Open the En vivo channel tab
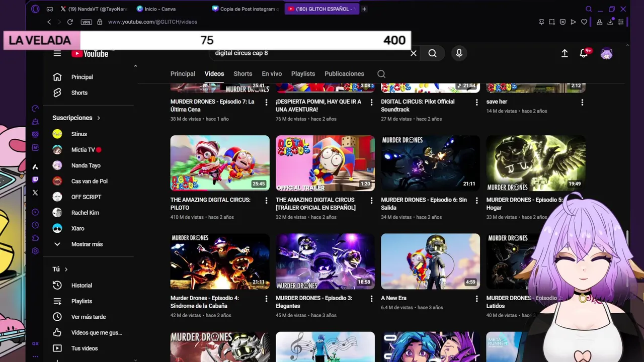Screen dimensions: 644x362 click(272, 74)
